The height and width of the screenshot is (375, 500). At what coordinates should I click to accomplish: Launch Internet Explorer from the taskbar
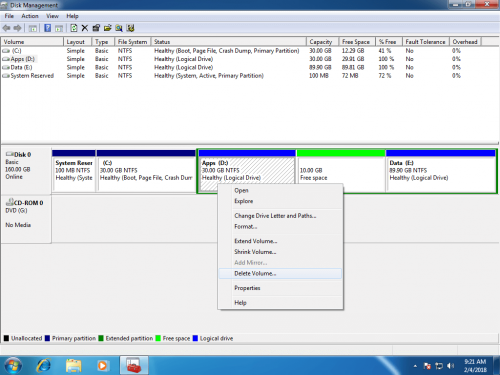(x=44, y=366)
